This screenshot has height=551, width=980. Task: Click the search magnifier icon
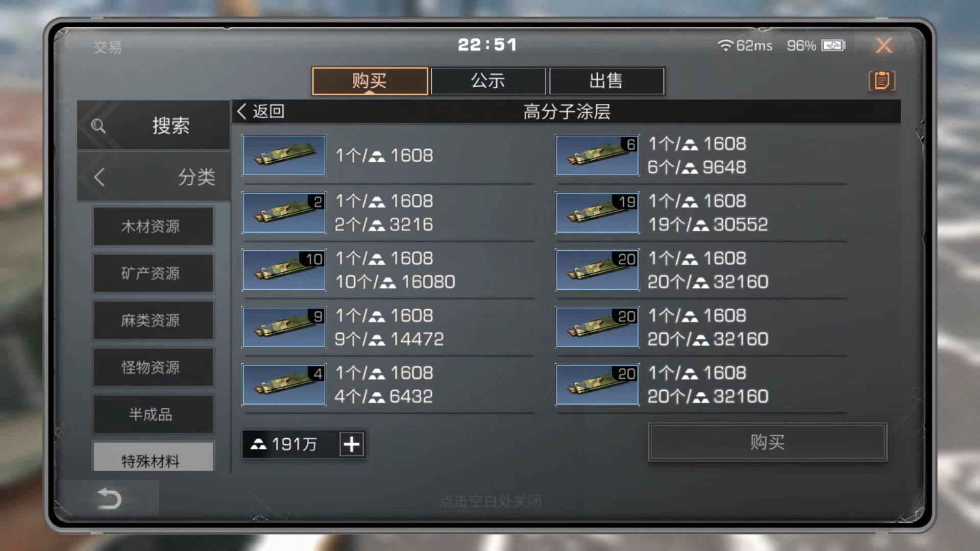(98, 126)
